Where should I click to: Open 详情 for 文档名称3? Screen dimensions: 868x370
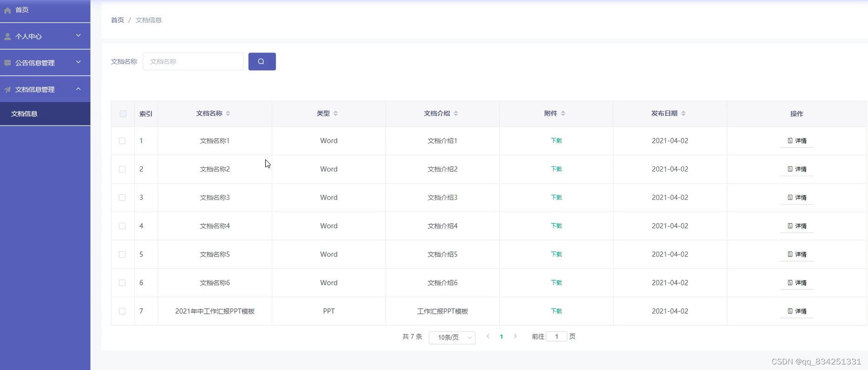(797, 198)
